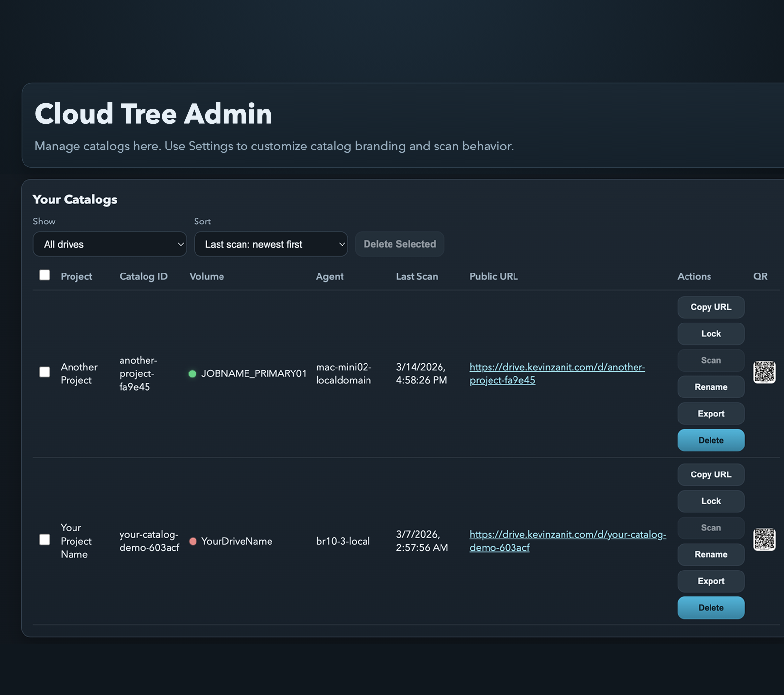Click the Last Scan column header
This screenshot has width=784, height=695.
(x=416, y=276)
